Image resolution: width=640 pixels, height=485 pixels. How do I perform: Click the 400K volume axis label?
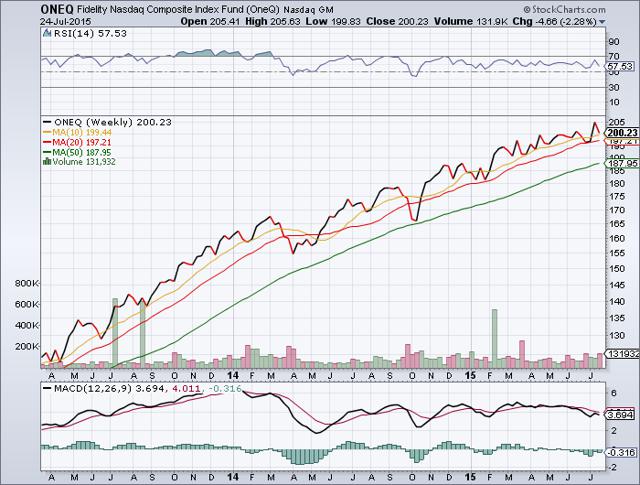pyautogui.click(x=27, y=325)
